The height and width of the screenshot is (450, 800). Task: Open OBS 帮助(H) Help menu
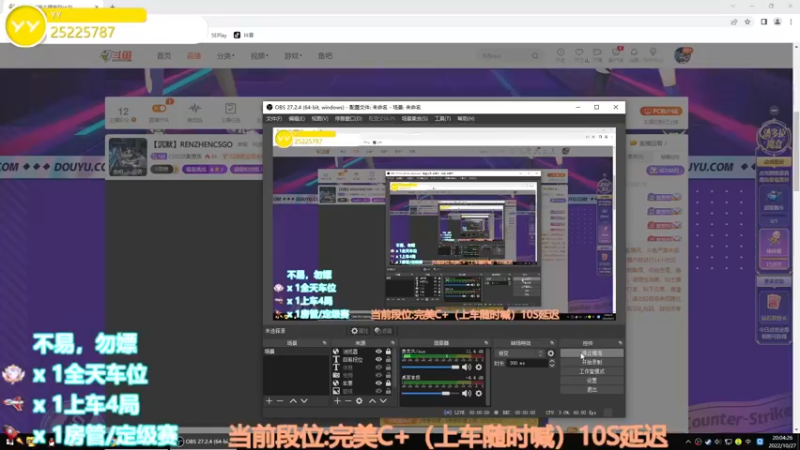pyautogui.click(x=466, y=118)
